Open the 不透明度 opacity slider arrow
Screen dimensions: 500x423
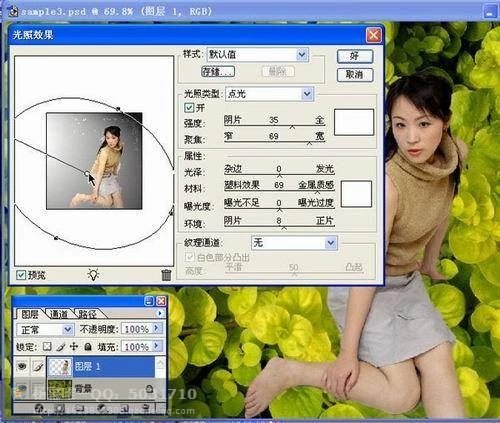click(x=156, y=329)
